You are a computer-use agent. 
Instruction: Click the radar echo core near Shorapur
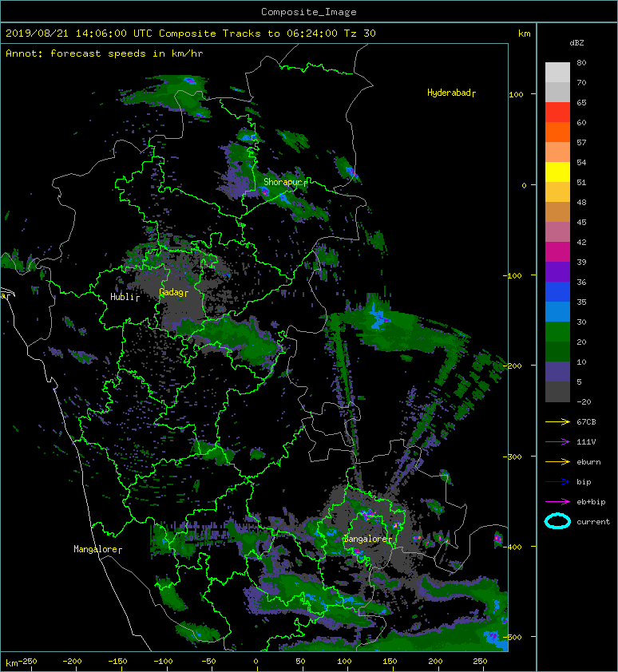coord(265,192)
